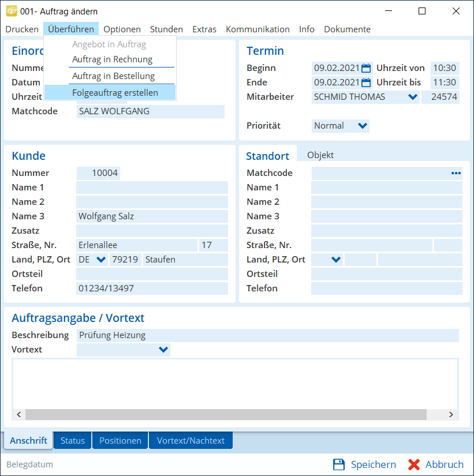Expand the Mitarbeiter dropdown
Image resolution: width=474 pixels, height=476 pixels.
[x=413, y=97]
